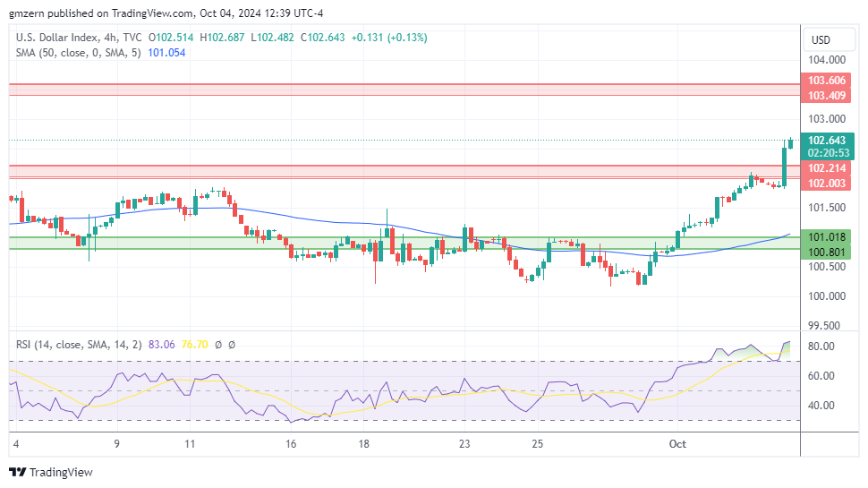Click the Oct date label on time axis
The image size is (868, 488).
677,444
